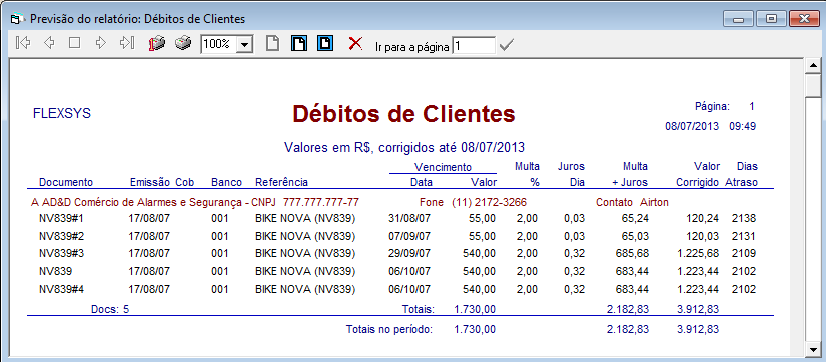Click the vertical scrollbar down arrow
This screenshot has height=362, width=826.
[813, 350]
